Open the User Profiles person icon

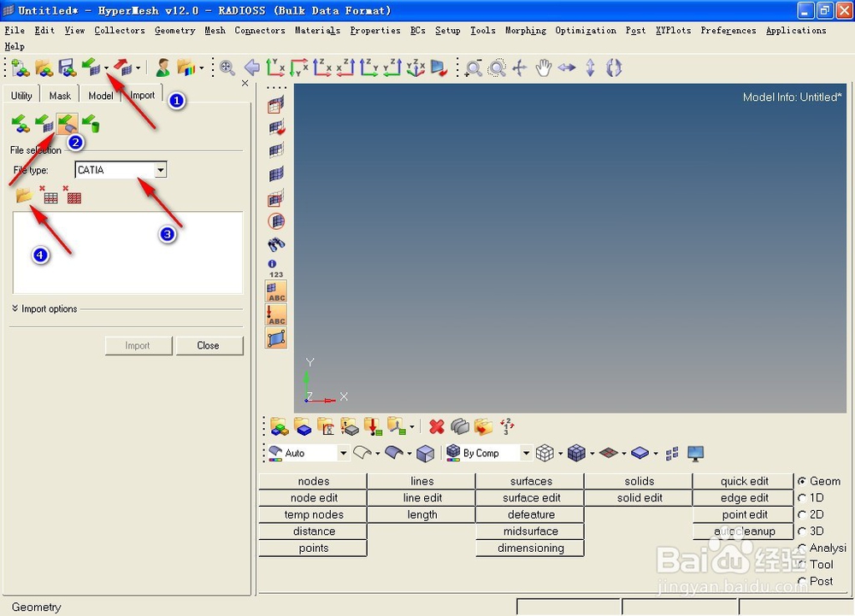162,68
